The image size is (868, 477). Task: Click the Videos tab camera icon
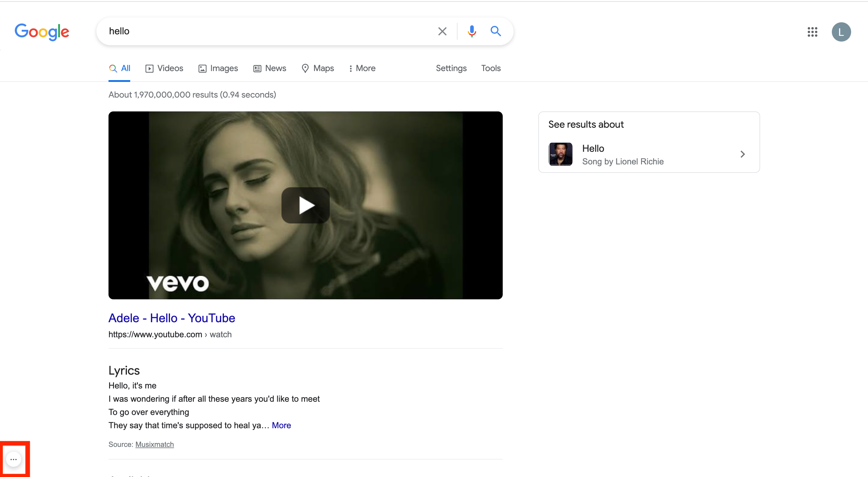[149, 68]
